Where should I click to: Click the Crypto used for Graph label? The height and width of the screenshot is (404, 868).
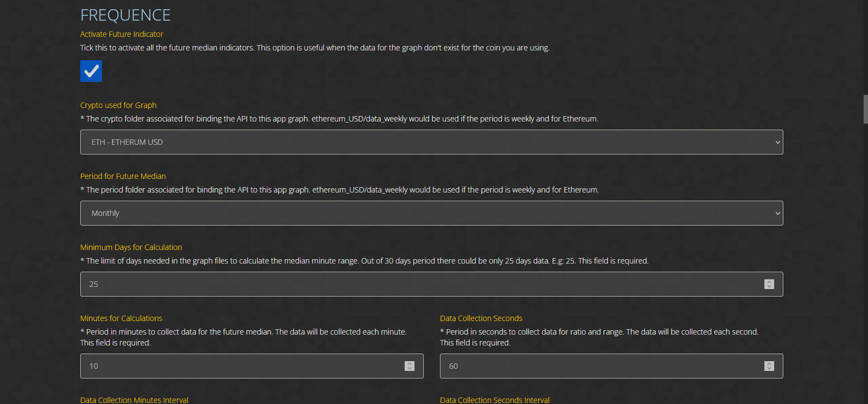(118, 105)
